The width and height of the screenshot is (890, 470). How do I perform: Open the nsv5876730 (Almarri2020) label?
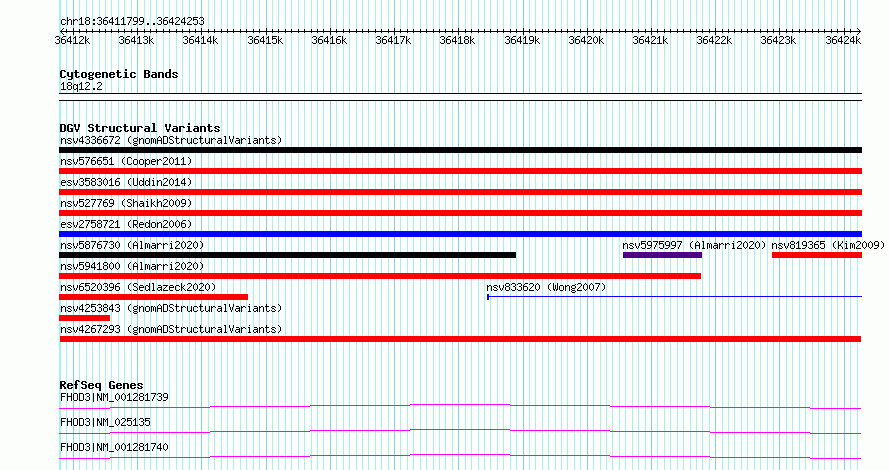click(x=132, y=245)
